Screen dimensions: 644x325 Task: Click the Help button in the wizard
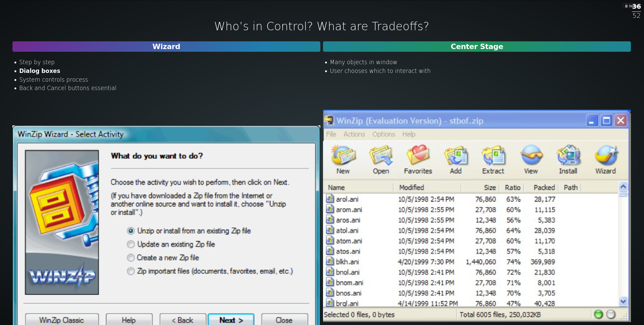[129, 320]
